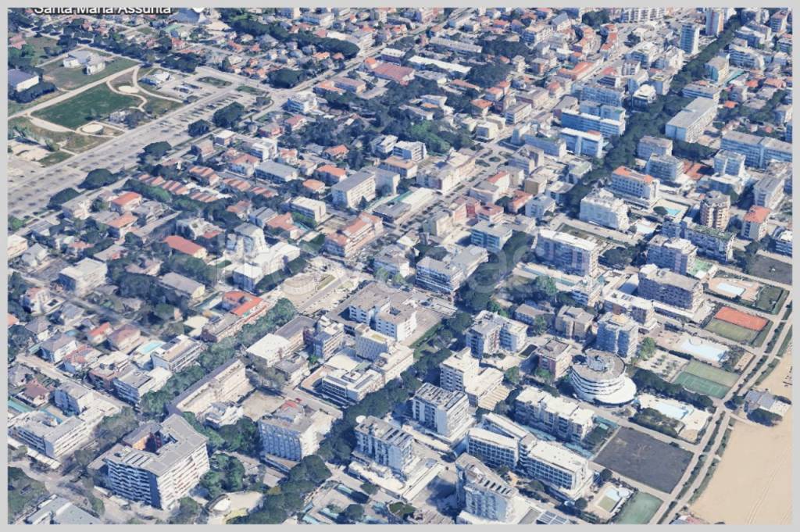The width and height of the screenshot is (800, 532).
Task: Select the green sports field at the bottom edge
Action: pyautogui.click(x=641, y=509)
